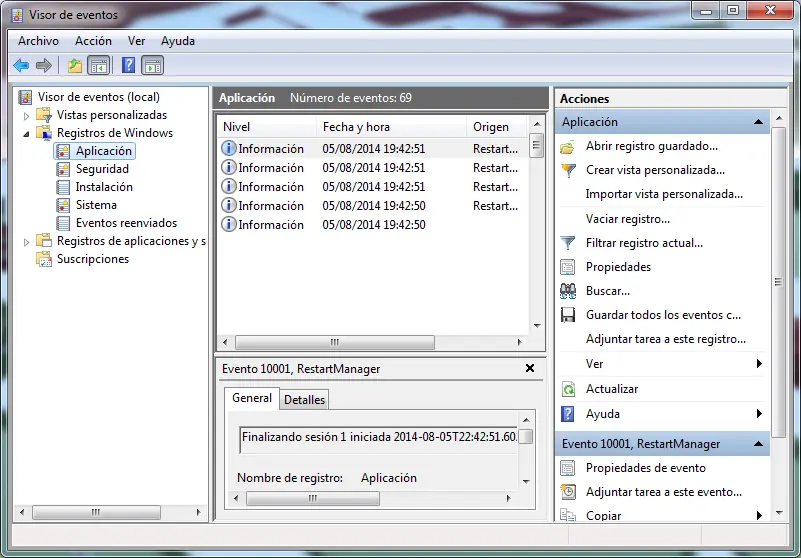The image size is (801, 558).
Task: Open the Sistema log
Action: coord(96,205)
